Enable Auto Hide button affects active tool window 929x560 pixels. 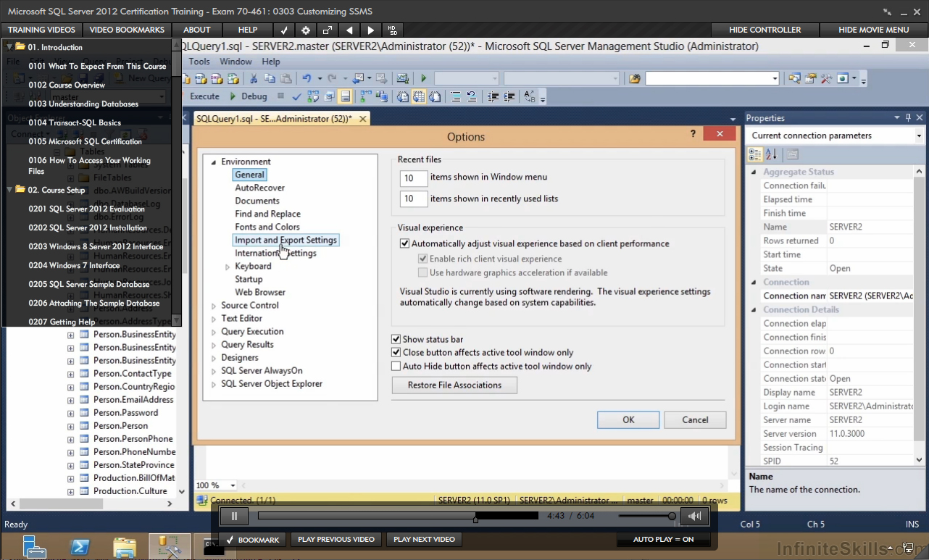click(x=396, y=367)
